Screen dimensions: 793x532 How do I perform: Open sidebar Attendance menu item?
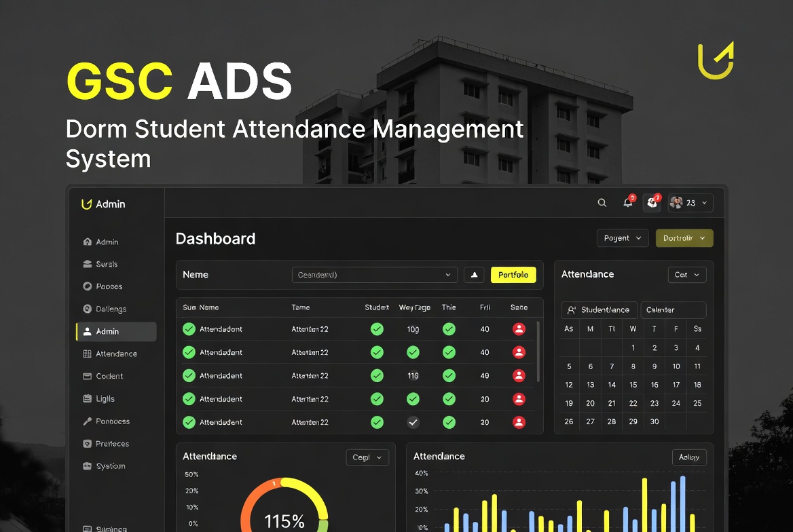pos(116,354)
